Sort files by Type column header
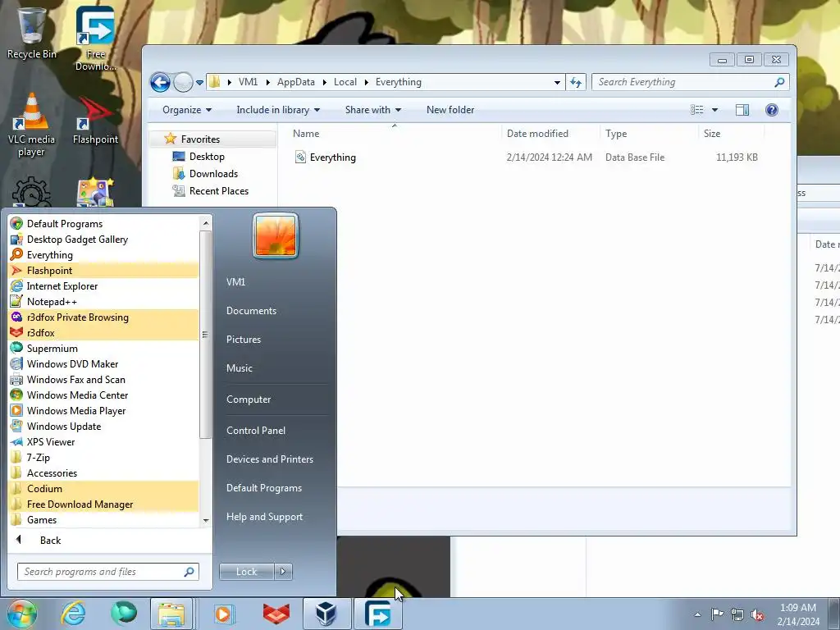Screen dimensions: 840x630 click(x=649, y=134)
